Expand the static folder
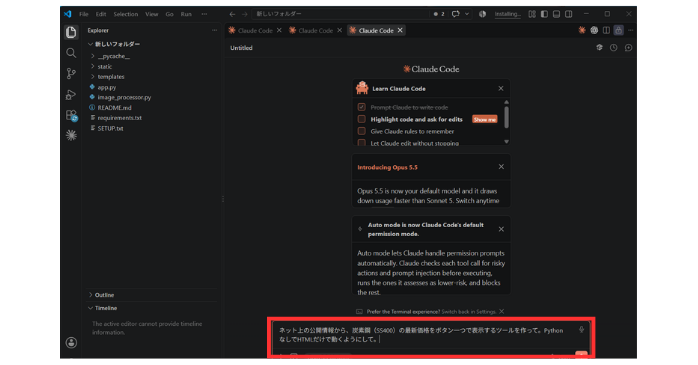 [x=93, y=66]
